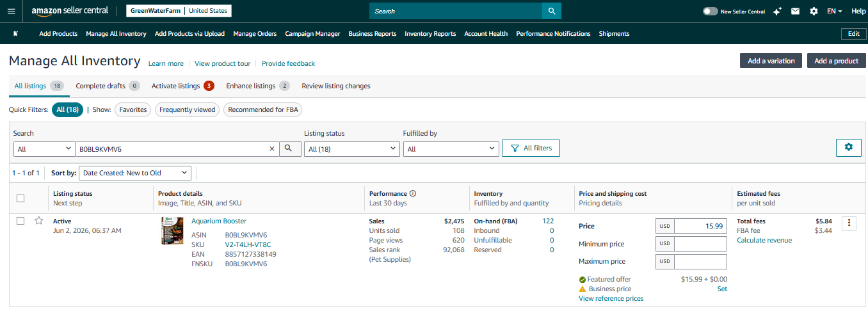Switch to Activate listings tab
The width and height of the screenshot is (868, 320).
tap(182, 86)
